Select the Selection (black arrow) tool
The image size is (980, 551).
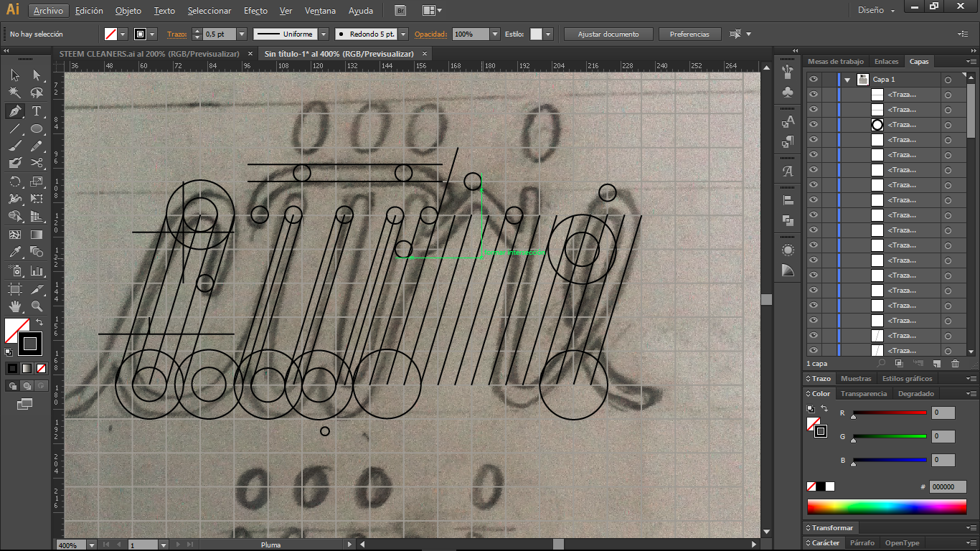coord(15,75)
